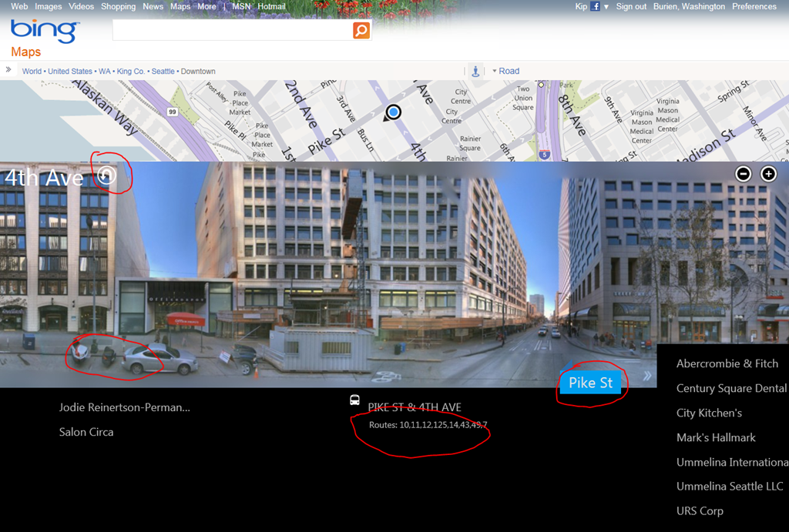
Task: Zoom in with the plus button
Action: tap(768, 174)
